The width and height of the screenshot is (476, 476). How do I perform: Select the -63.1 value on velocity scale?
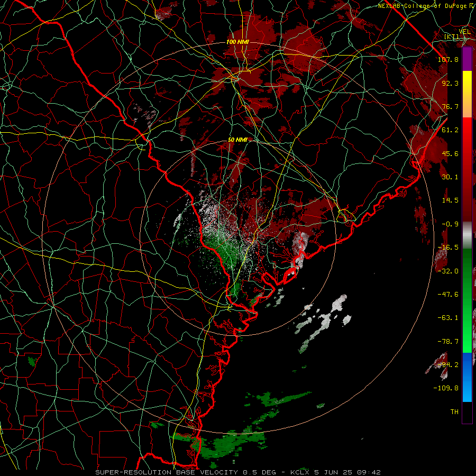click(x=448, y=318)
